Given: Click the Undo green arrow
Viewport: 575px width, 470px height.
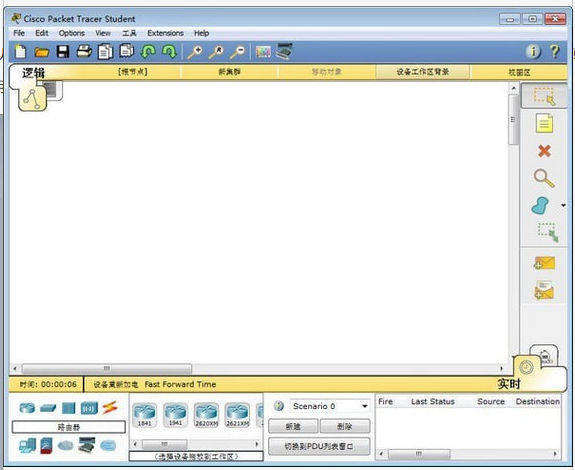Looking at the screenshot, I should coord(148,51).
